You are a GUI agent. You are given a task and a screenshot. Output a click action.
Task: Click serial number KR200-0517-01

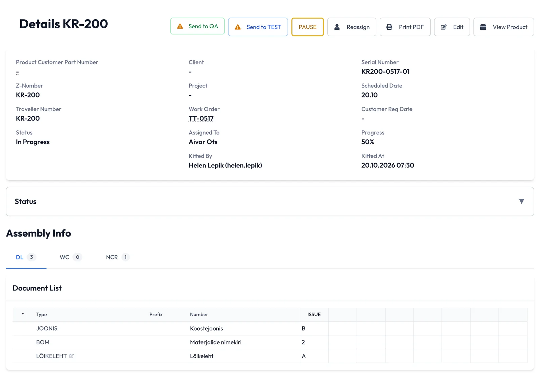click(x=385, y=72)
